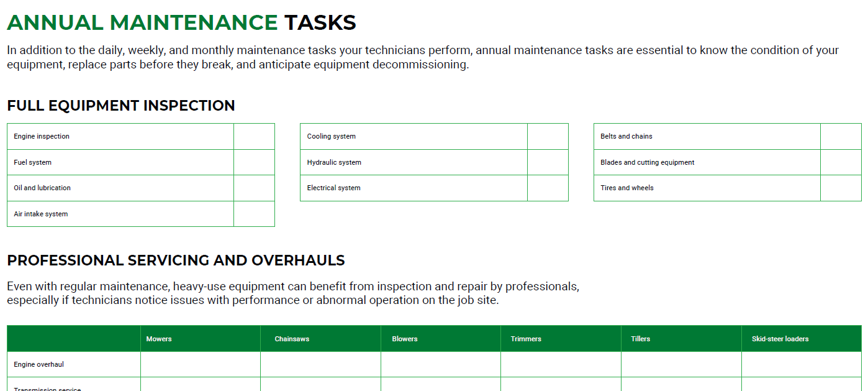Click the Blowers header cell
This screenshot has height=391, width=868.
pyautogui.click(x=440, y=338)
